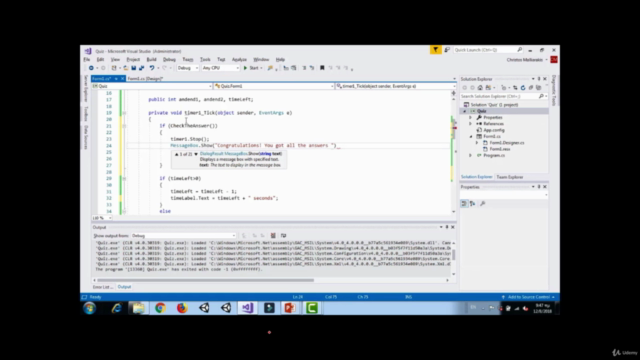640x360 pixels.
Task: Open the File menu
Action: click(87, 60)
